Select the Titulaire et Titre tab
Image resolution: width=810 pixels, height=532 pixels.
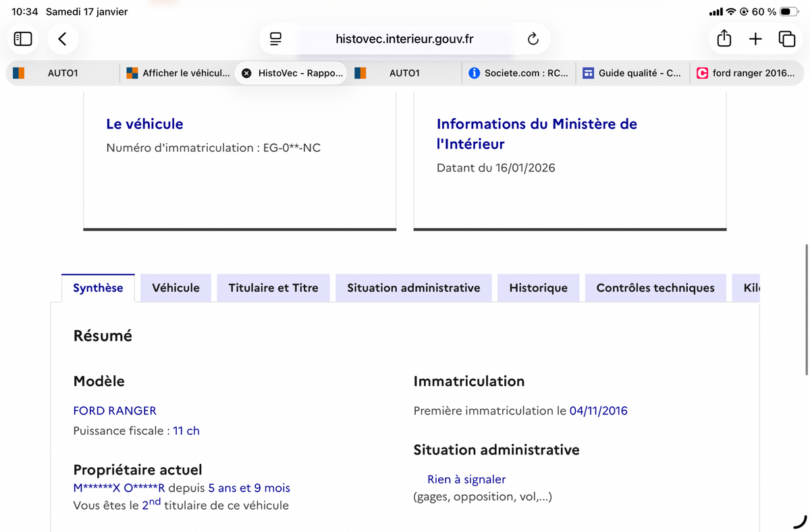tap(273, 288)
